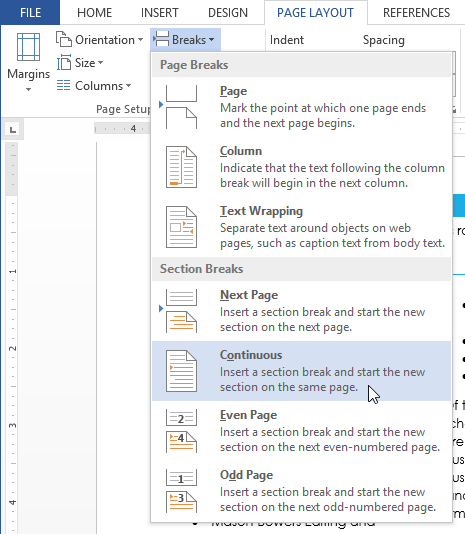The image size is (465, 534).
Task: Click the description 'Mark the point at which one page ends'
Action: coord(323,108)
